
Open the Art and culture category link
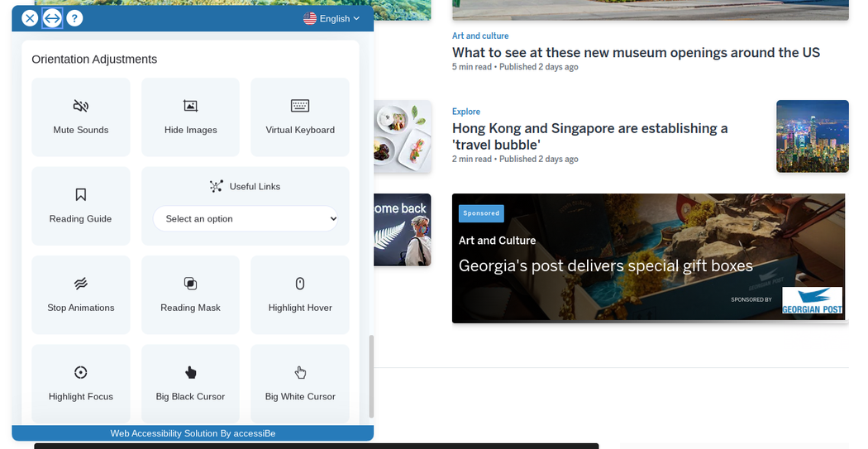click(480, 36)
